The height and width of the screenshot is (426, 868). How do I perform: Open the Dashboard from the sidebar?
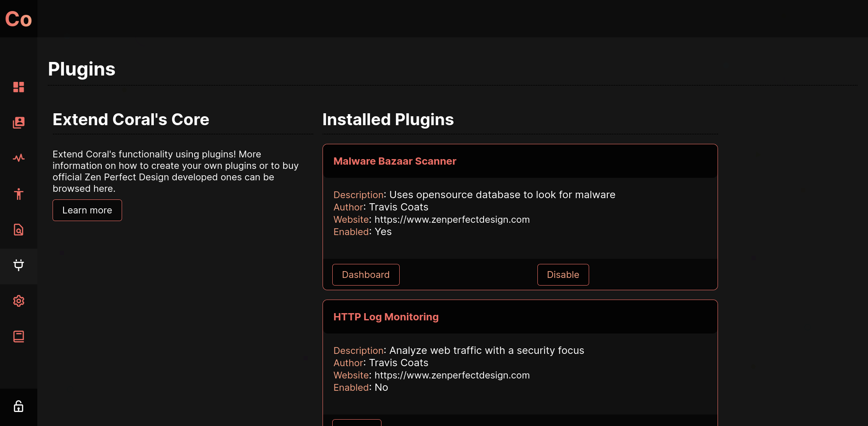click(x=19, y=87)
